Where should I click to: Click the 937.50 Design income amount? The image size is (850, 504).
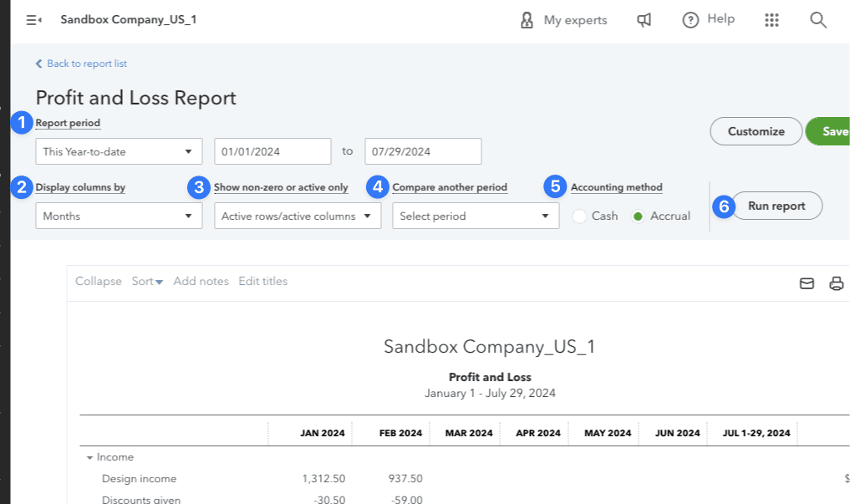coord(405,479)
